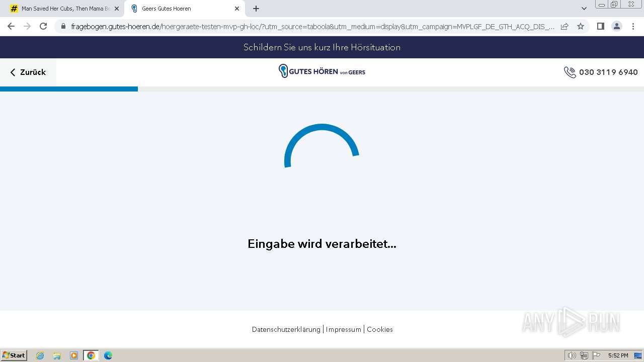This screenshot has width=644, height=362.
Task: Click the 'Eingabe wird verarbeitet...' text
Action: pyautogui.click(x=322, y=244)
